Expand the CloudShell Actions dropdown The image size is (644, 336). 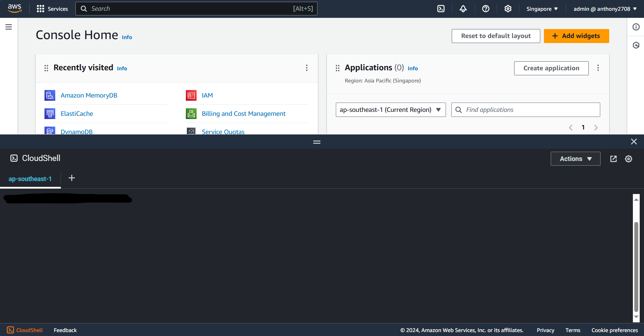point(575,159)
